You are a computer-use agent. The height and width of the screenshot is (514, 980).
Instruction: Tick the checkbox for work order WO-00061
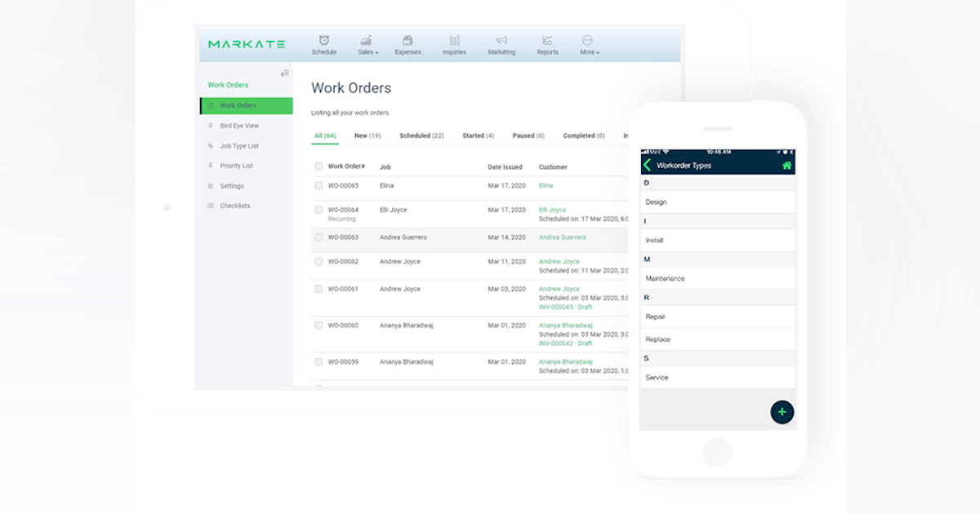318,289
